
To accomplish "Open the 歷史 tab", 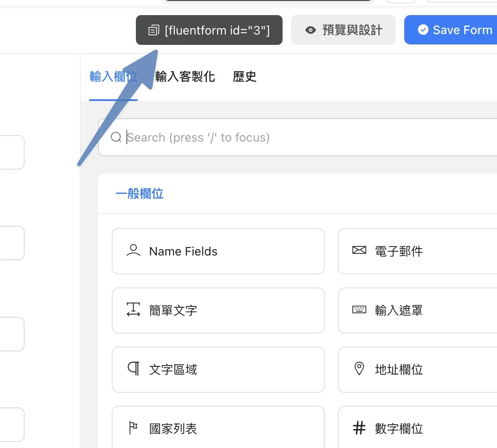I will 245,77.
